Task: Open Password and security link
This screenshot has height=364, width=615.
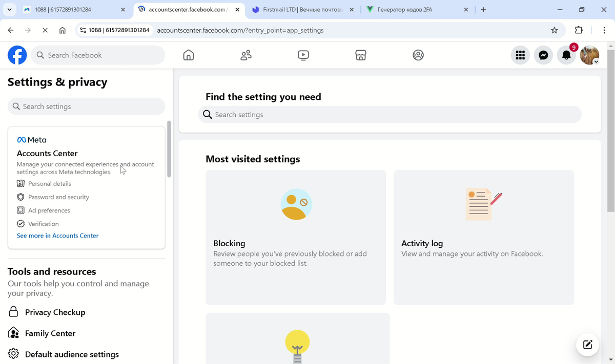Action: [x=58, y=197]
